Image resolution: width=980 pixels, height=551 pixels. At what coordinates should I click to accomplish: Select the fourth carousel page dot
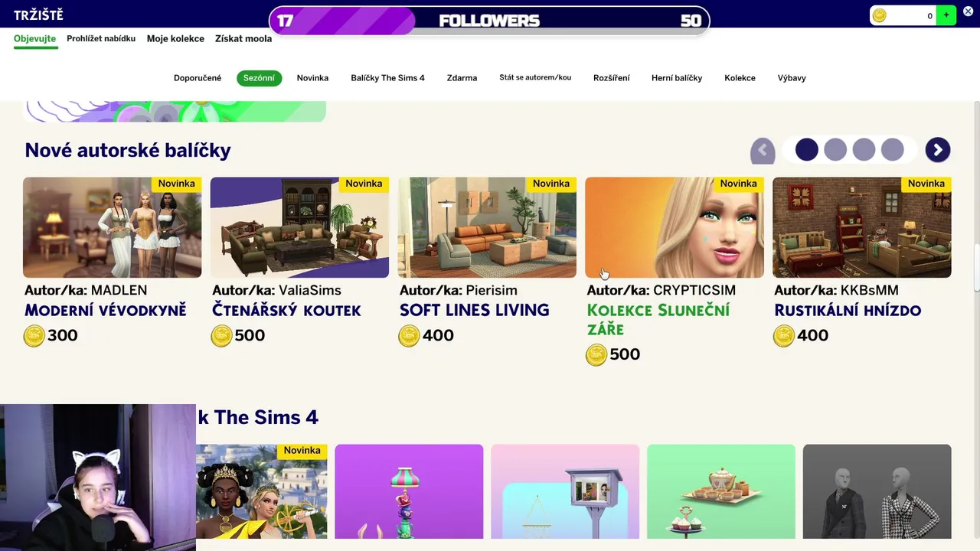[892, 149]
